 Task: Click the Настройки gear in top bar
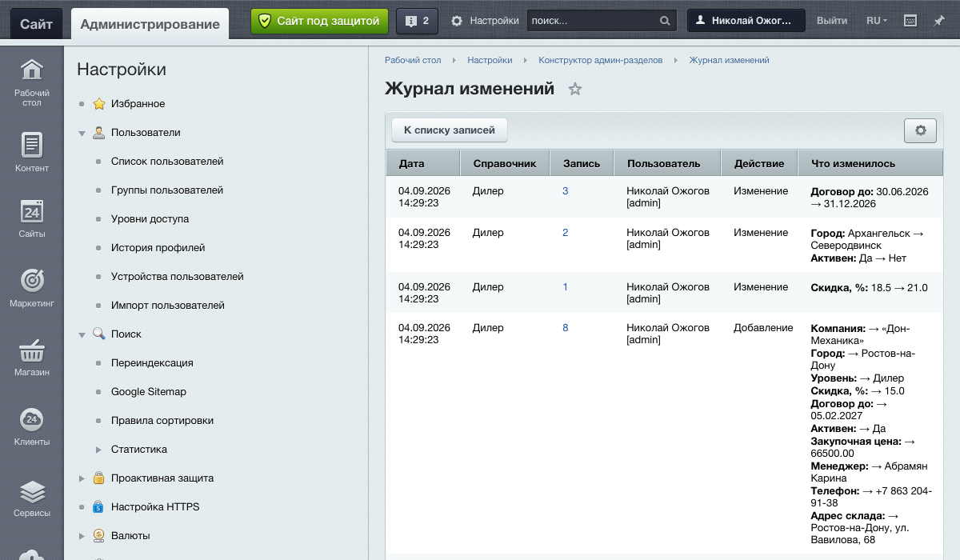[x=457, y=21]
